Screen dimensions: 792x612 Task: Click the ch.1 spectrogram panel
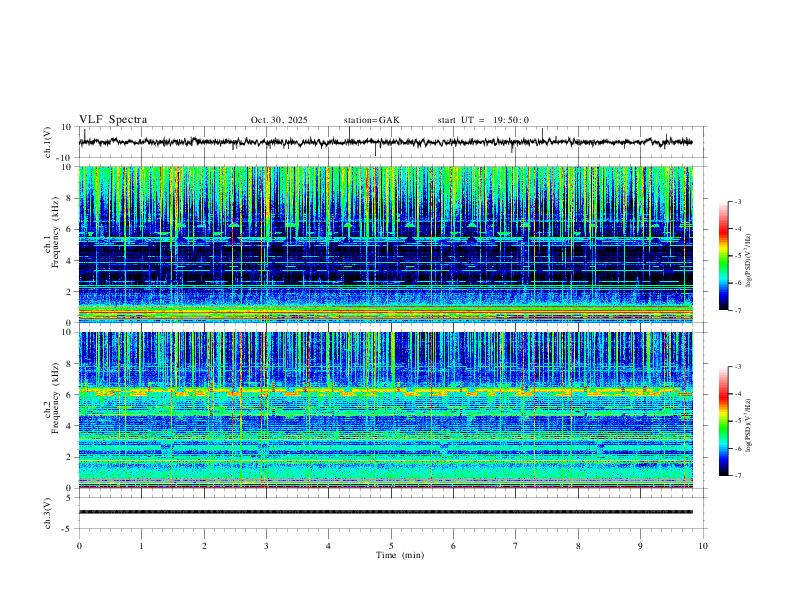tap(385, 244)
